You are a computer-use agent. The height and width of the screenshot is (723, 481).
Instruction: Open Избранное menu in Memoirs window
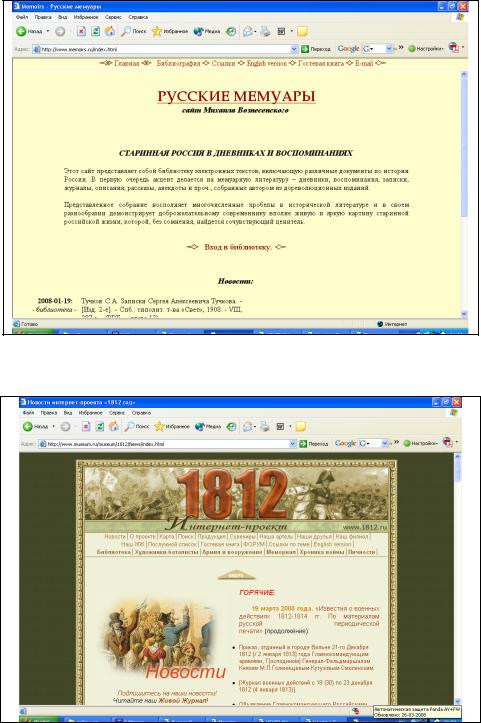(x=84, y=17)
